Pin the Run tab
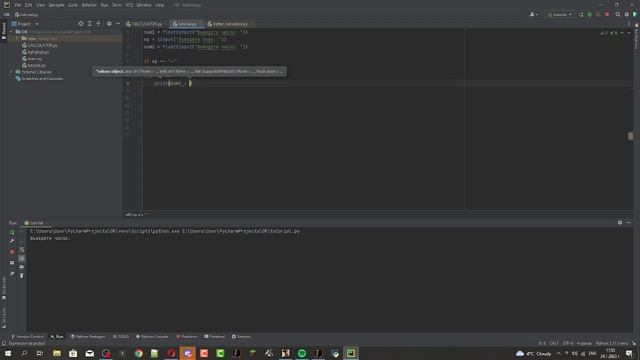Viewport: 640px width, 360px height. [12, 274]
